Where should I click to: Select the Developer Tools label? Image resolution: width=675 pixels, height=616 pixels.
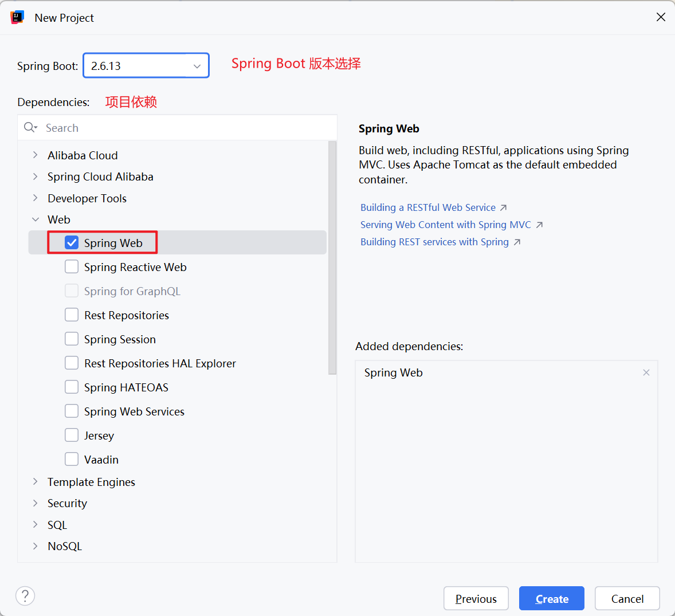[x=87, y=198]
